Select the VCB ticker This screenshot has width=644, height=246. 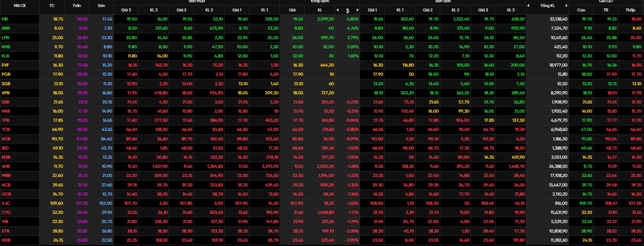click(x=6, y=139)
